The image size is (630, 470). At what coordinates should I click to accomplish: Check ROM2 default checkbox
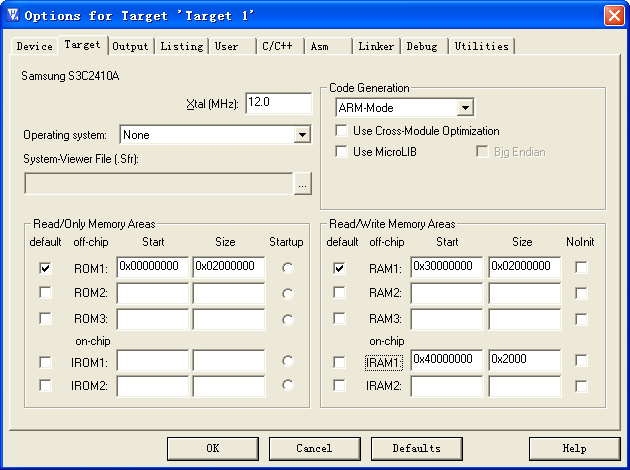(45, 292)
